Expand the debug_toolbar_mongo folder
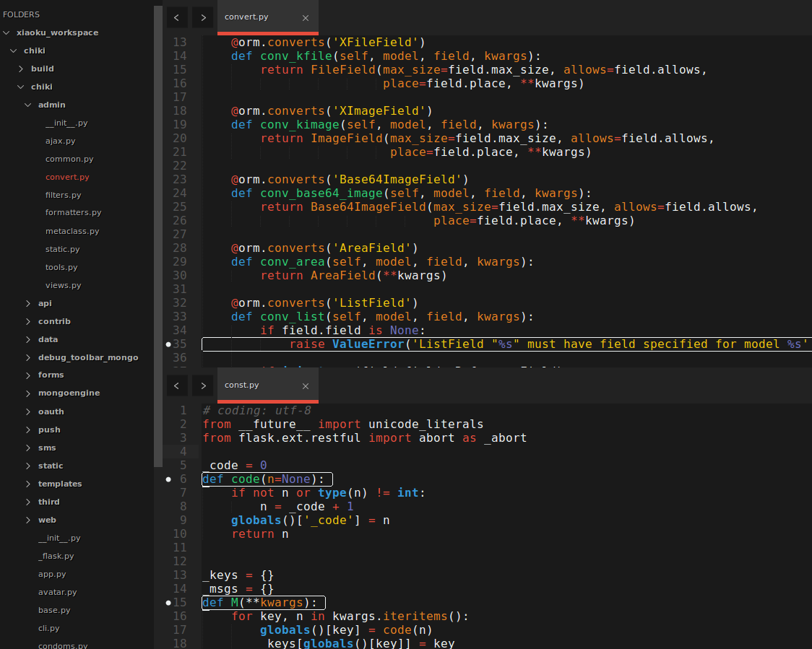 [x=28, y=357]
